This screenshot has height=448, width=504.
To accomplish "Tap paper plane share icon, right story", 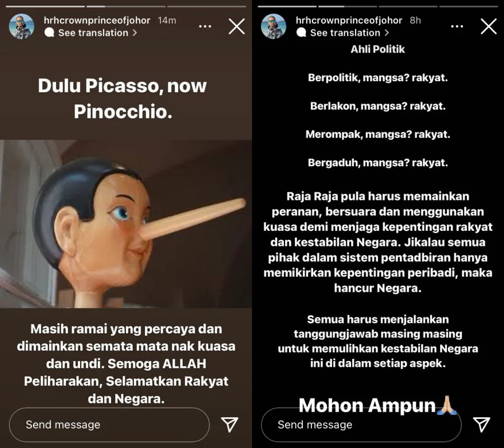I will click(x=482, y=424).
